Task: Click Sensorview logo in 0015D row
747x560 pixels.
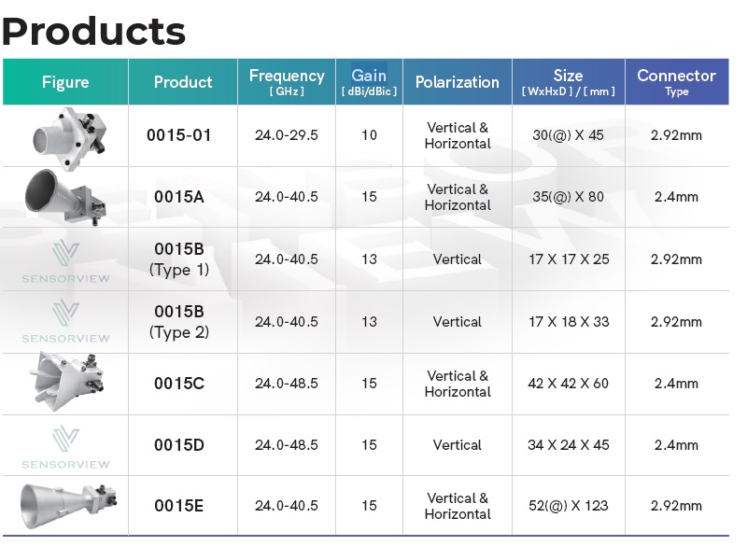Action: point(65,446)
